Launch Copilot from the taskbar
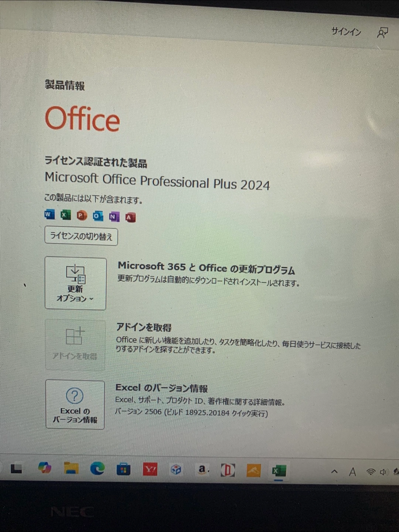 [x=44, y=468]
